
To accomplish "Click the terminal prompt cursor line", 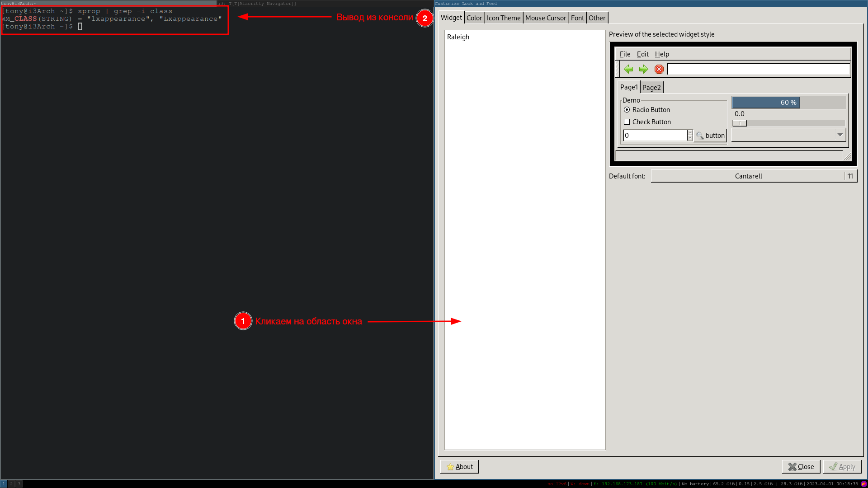I will (42, 27).
